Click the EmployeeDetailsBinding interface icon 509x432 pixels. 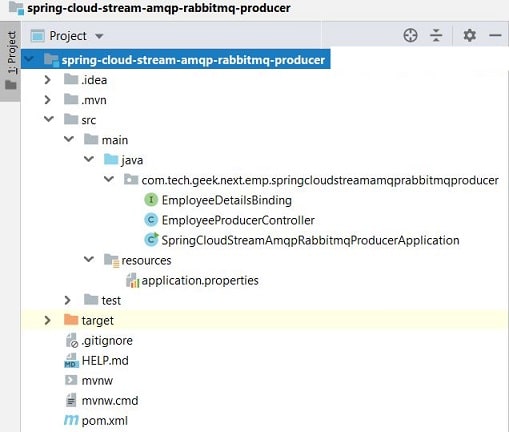point(151,200)
